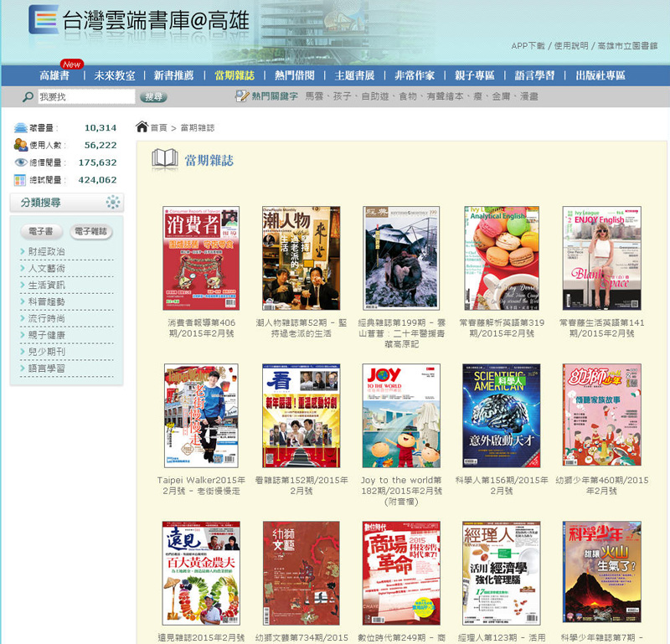Click the 科學人第156期 title link
The height and width of the screenshot is (644, 670).
[502, 486]
